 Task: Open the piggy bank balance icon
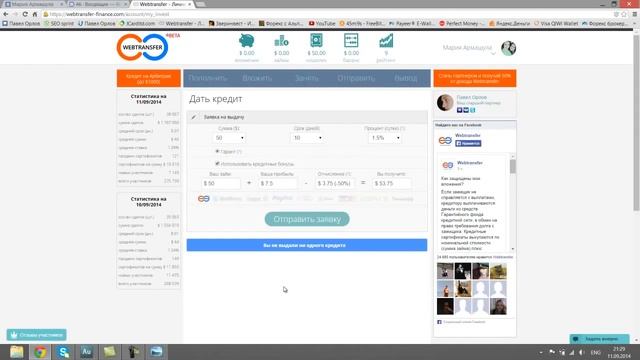pyautogui.click(x=247, y=41)
